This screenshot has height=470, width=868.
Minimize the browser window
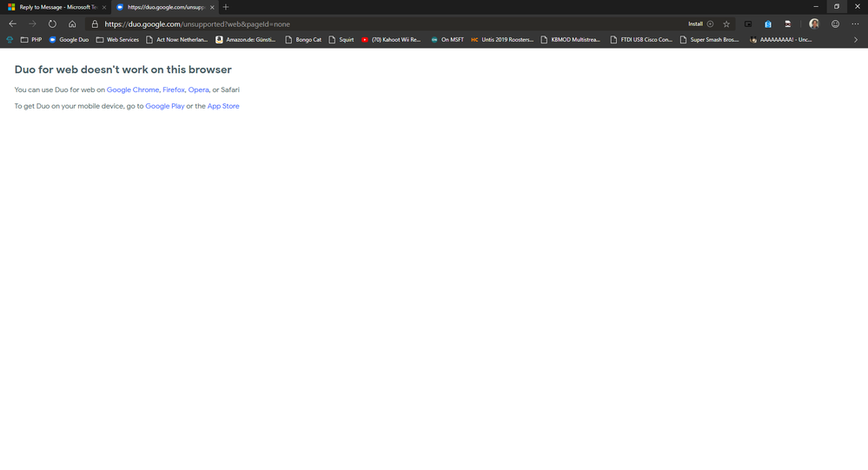click(815, 7)
